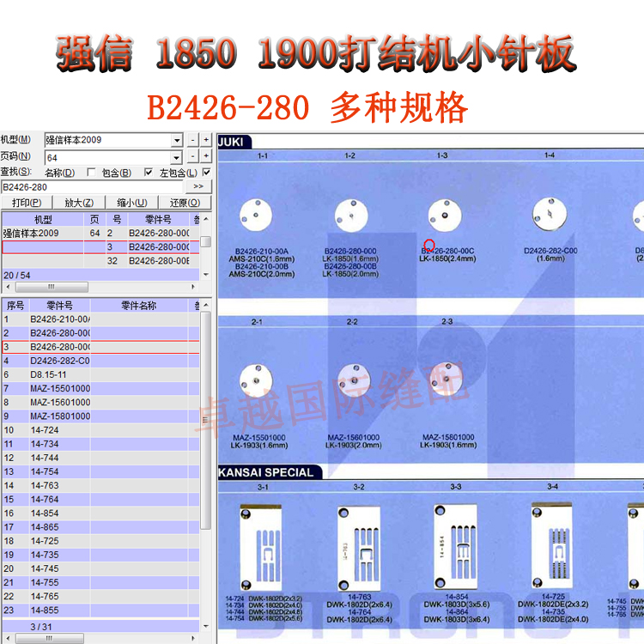Click the 缩小(U) zoom out button
Viewport: 644px width, 644px height.
pyautogui.click(x=132, y=203)
